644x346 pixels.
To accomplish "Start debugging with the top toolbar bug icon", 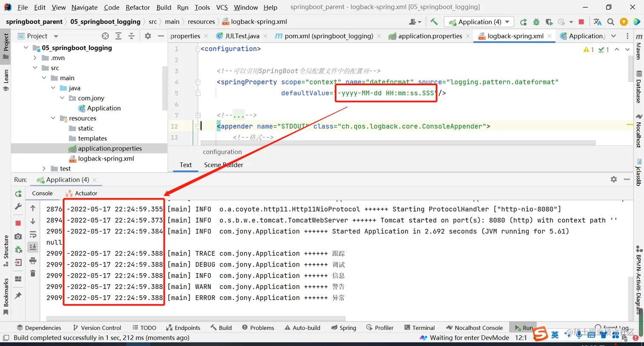I will pyautogui.click(x=536, y=22).
